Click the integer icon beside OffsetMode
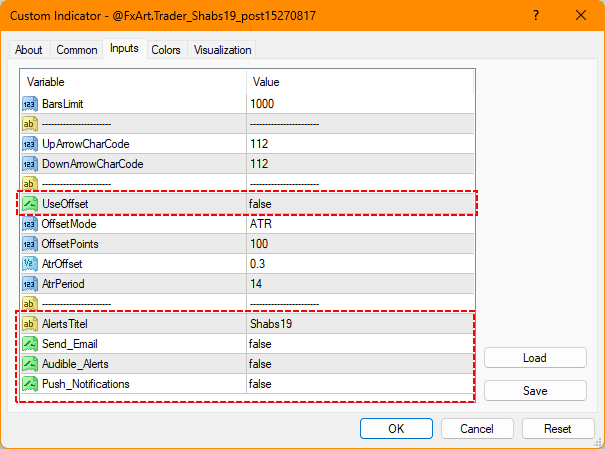This screenshot has width=605, height=449. [30, 224]
